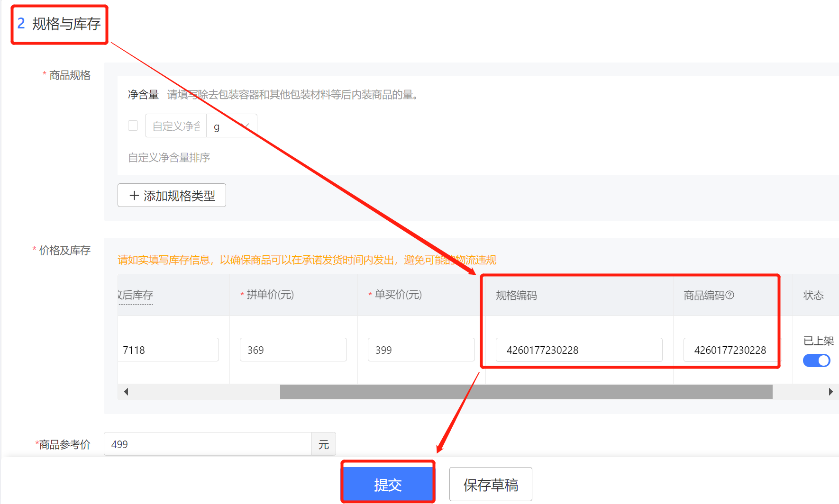Click the 单买价(元) column header
Viewport: 839px width, 504px height.
tap(398, 295)
